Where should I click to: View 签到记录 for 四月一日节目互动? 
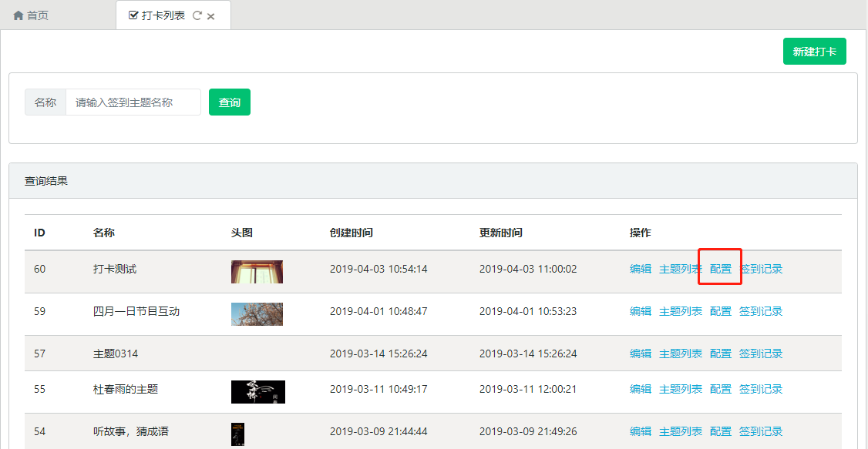click(x=760, y=311)
